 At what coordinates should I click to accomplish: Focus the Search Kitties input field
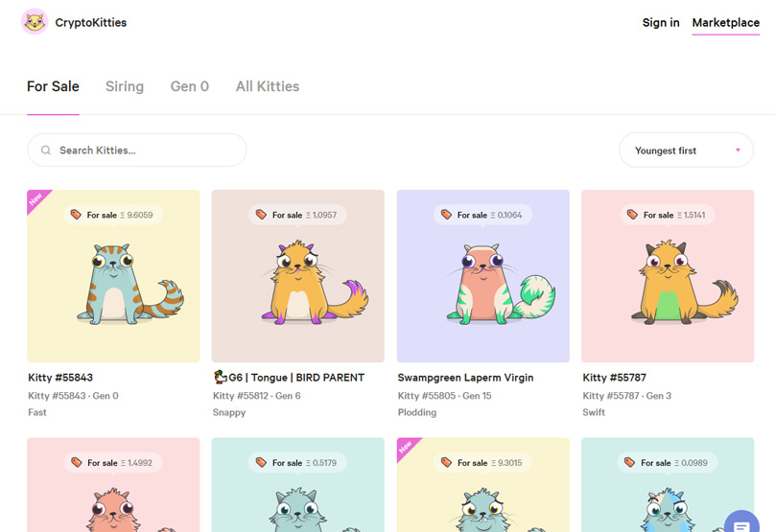coord(137,150)
